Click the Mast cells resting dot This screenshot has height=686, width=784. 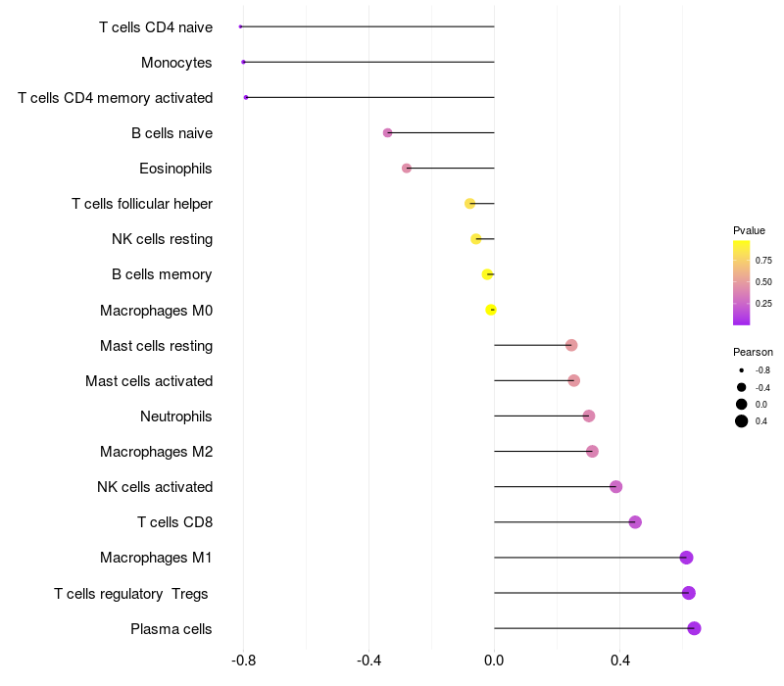571,345
